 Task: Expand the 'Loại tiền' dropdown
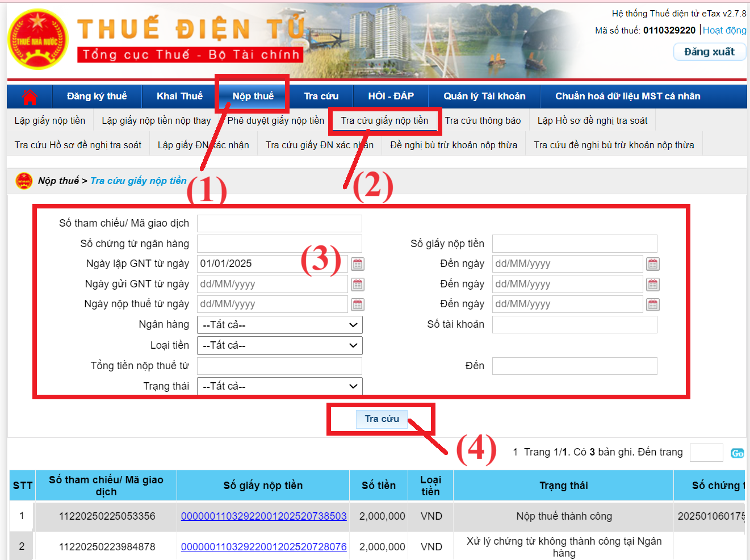tap(279, 345)
